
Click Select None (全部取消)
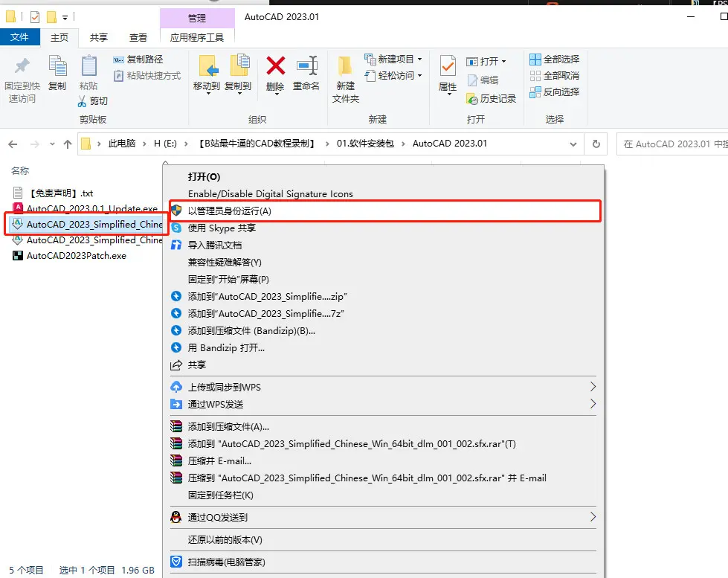[555, 76]
